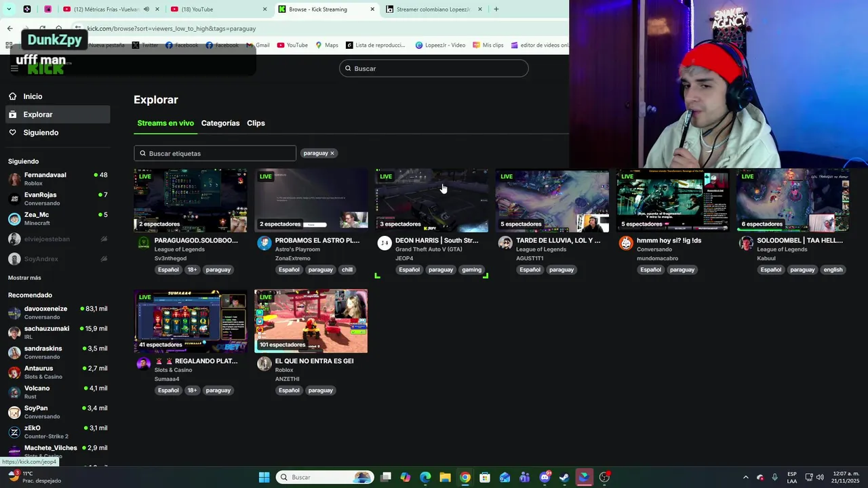Click the mundomacabro channel avatar
Screen dimensions: 868x488
626,243
